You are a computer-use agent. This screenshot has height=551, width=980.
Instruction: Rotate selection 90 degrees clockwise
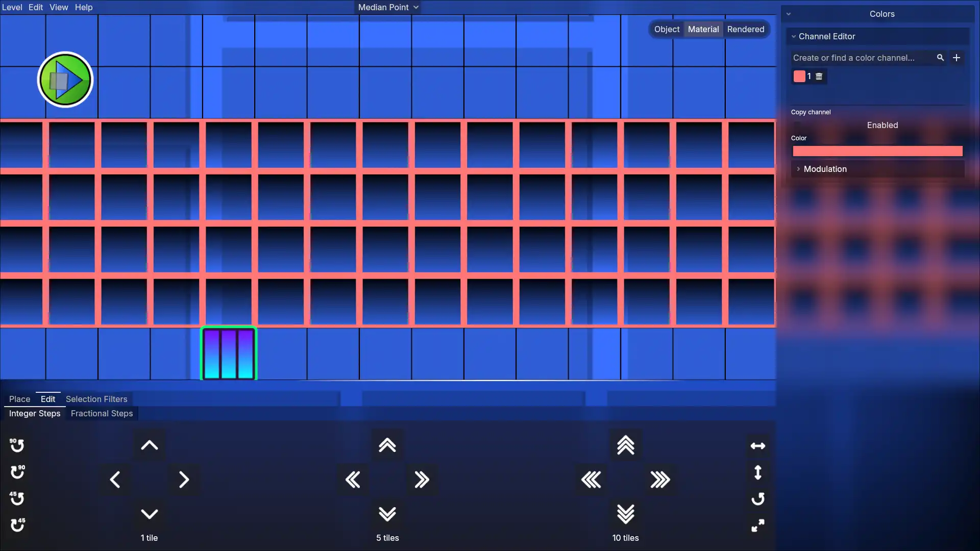[17, 472]
